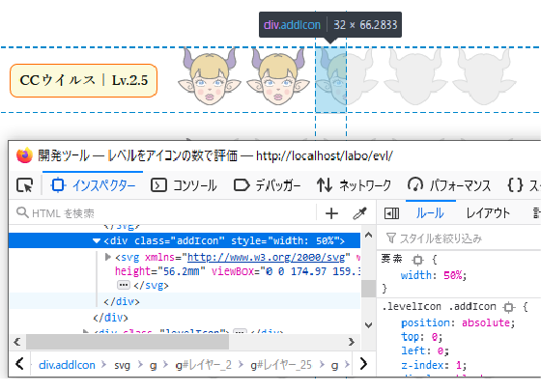This screenshot has height=392, width=541.
Task: Open the style editor braces tab
Action: click(523, 185)
